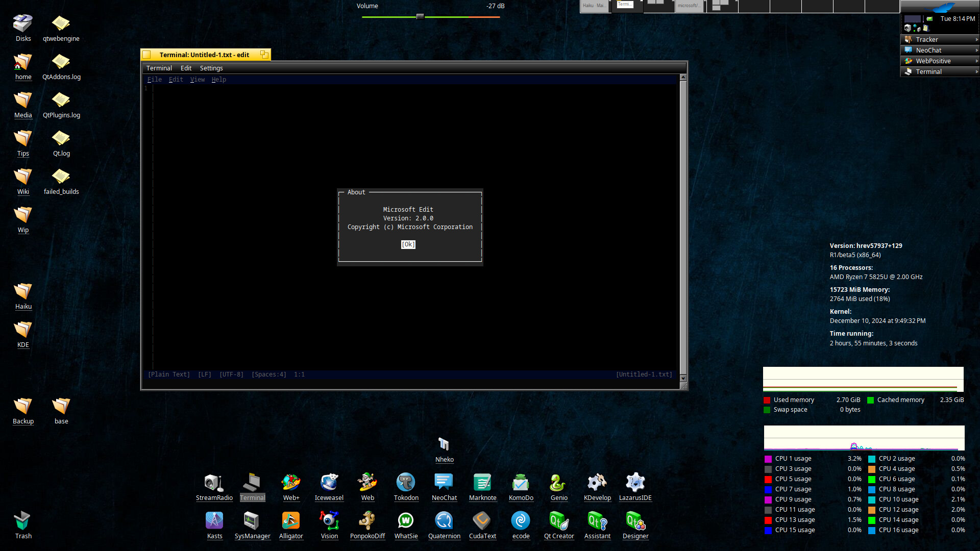The height and width of the screenshot is (551, 980).
Task: Click the Spaces:4 indentation indicator
Action: [x=269, y=374]
